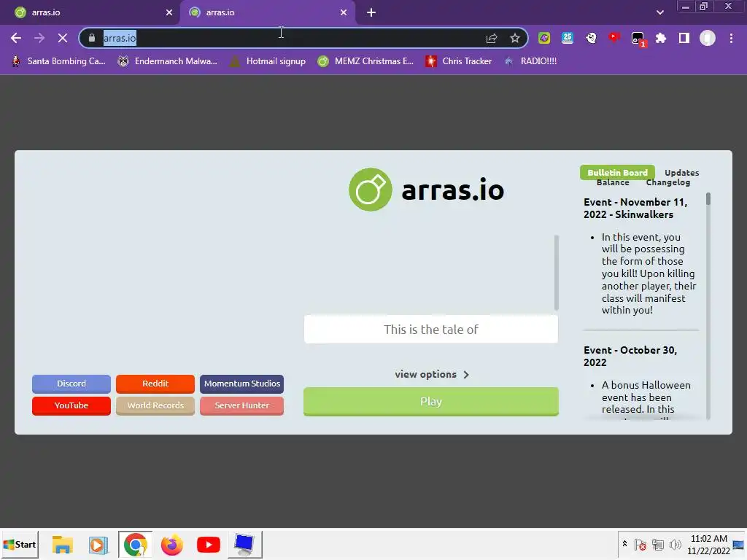Switch to the Balance tab

tap(613, 182)
